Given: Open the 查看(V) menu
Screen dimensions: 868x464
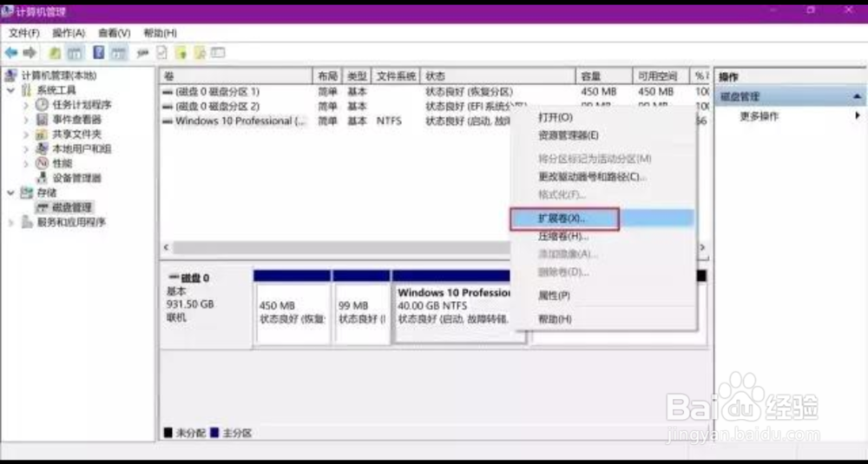Looking at the screenshot, I should 114,33.
